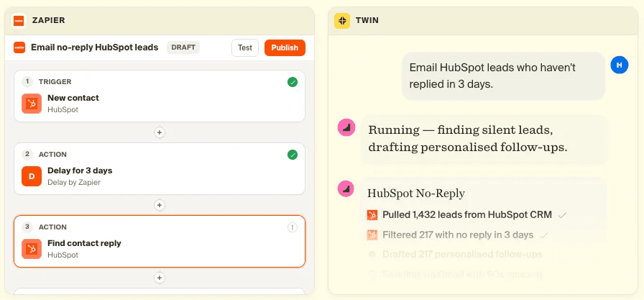This screenshot has width=644, height=300.
Task: Click the small Zapier icon beside zap title
Action: 19,47
